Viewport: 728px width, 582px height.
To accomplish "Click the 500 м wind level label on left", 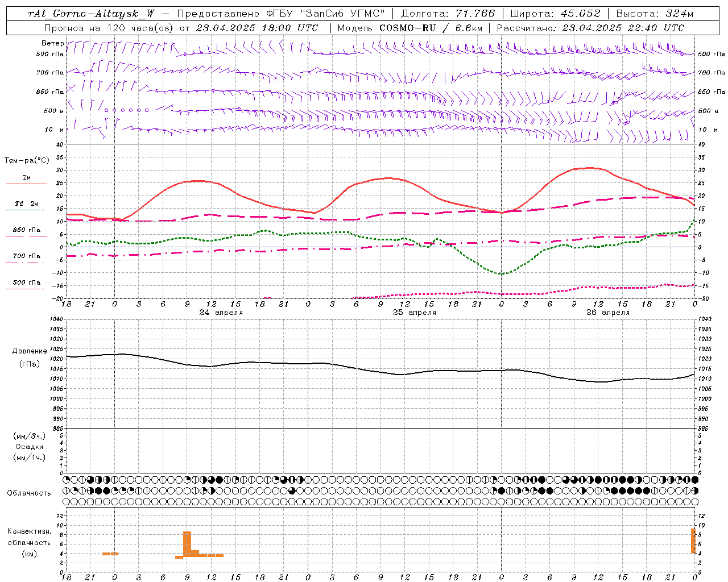I will 54,111.
